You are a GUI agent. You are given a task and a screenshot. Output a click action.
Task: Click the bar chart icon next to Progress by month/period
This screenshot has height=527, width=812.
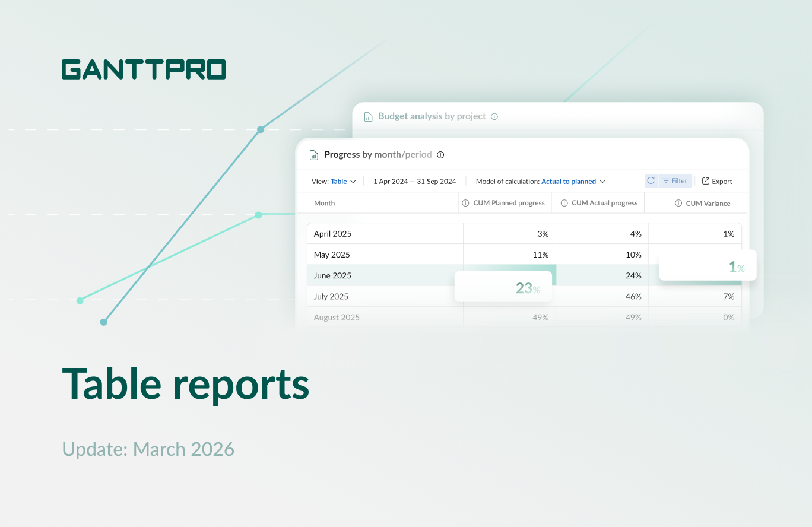pyautogui.click(x=313, y=154)
